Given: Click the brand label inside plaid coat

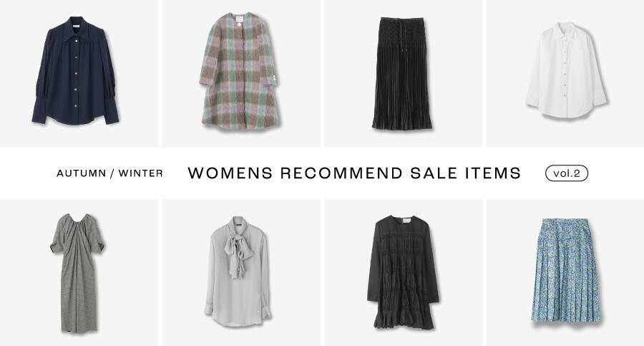Looking at the screenshot, I should click(x=240, y=19).
